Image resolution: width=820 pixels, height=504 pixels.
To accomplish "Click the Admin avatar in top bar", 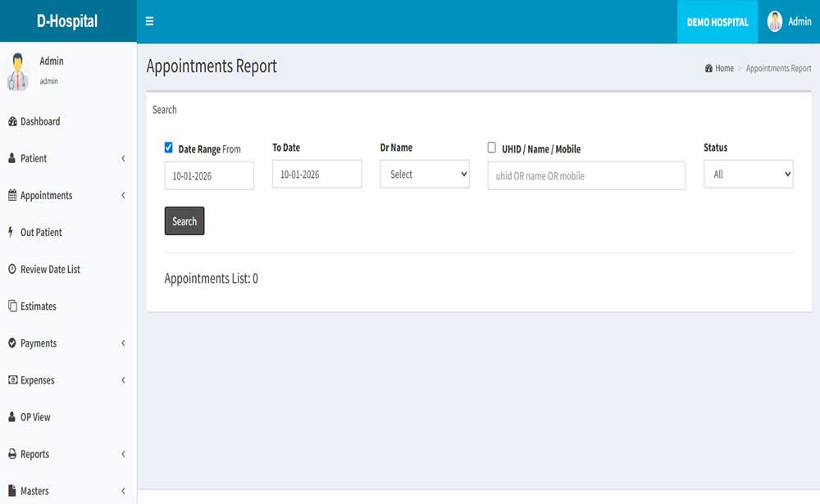I will coord(775,22).
